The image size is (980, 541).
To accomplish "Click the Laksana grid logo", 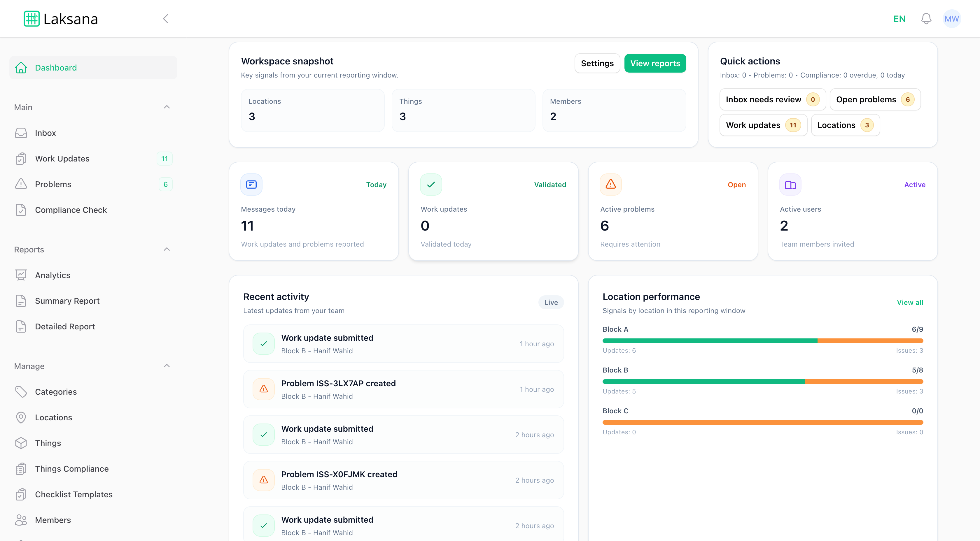I will pyautogui.click(x=31, y=18).
